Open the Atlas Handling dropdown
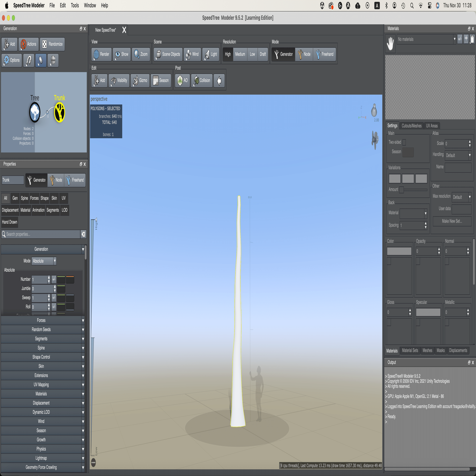Image resolution: width=476 pixels, height=476 pixels. click(x=458, y=155)
